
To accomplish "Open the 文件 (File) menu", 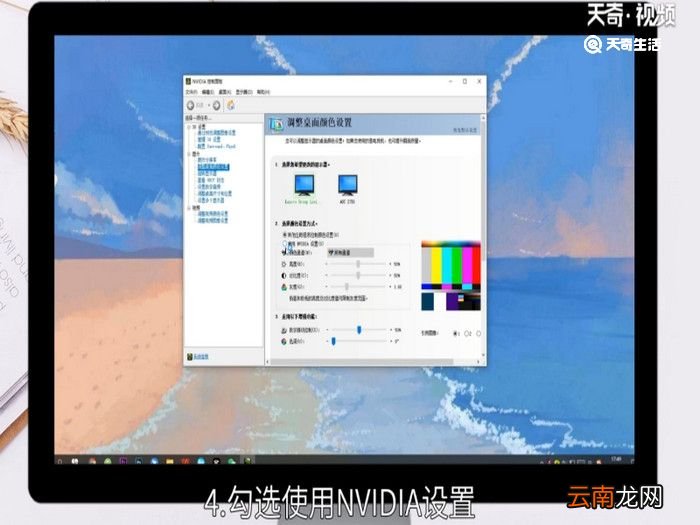I will coord(192,92).
